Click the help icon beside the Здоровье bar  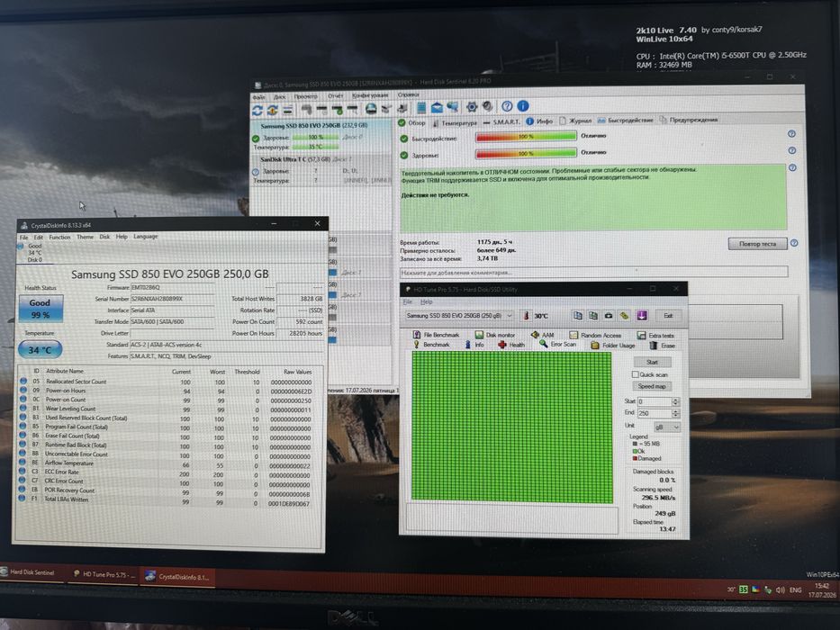(791, 150)
